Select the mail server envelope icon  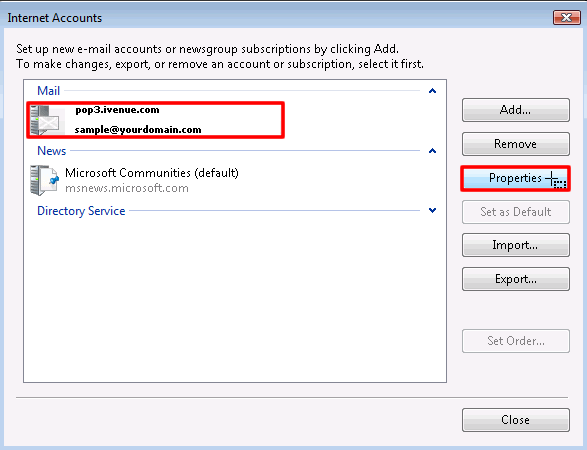click(x=45, y=120)
